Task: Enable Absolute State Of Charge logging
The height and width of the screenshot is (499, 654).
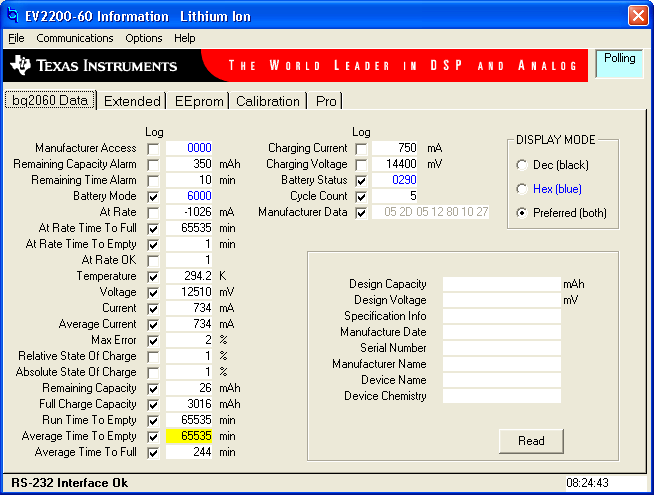Action: (153, 373)
